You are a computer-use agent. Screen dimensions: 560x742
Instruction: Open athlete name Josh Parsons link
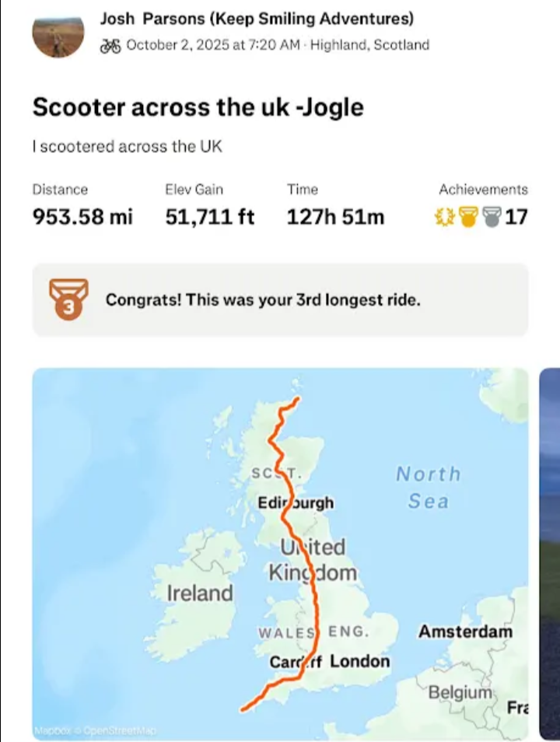tap(257, 19)
